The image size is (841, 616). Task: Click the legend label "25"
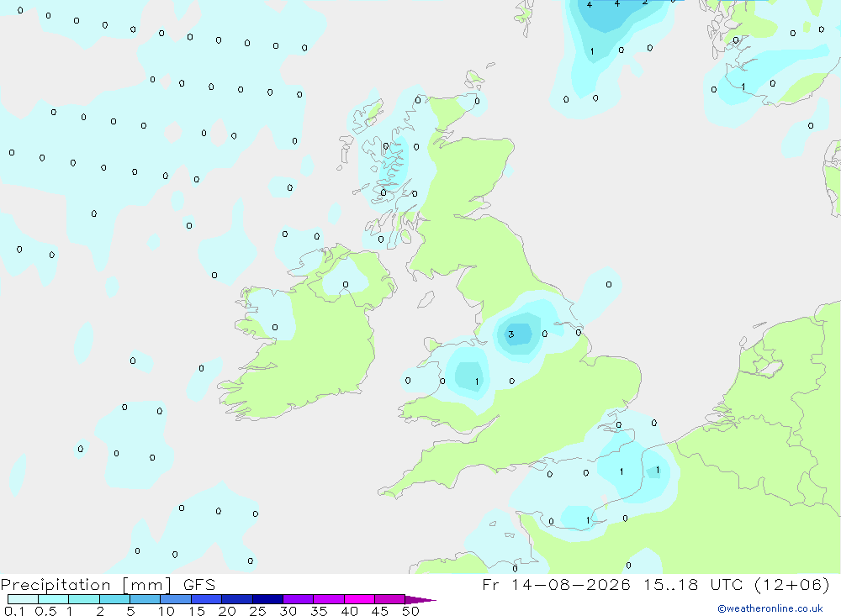[257, 611]
